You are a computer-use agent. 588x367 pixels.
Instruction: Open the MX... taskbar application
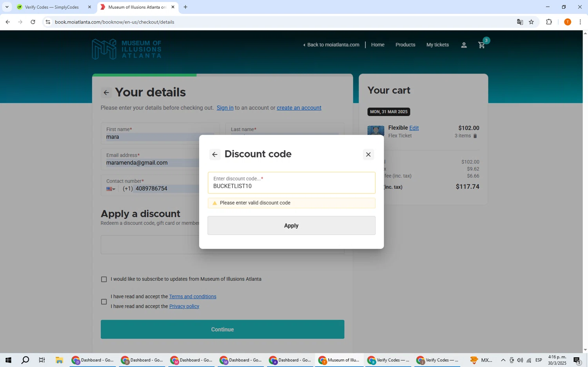click(x=481, y=360)
